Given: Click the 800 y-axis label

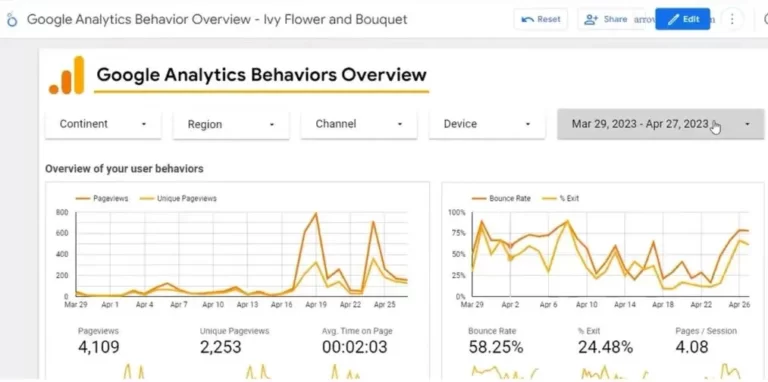Looking at the screenshot, I should tap(62, 213).
